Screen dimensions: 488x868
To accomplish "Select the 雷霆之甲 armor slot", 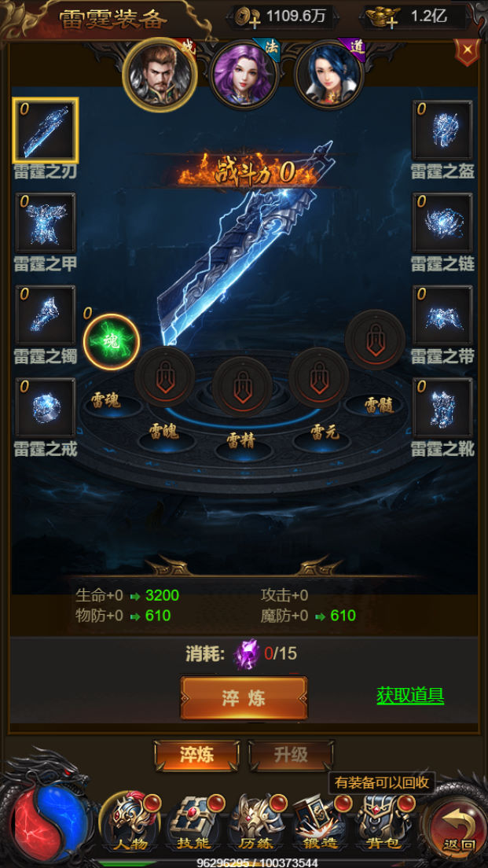I will pos(46,223).
